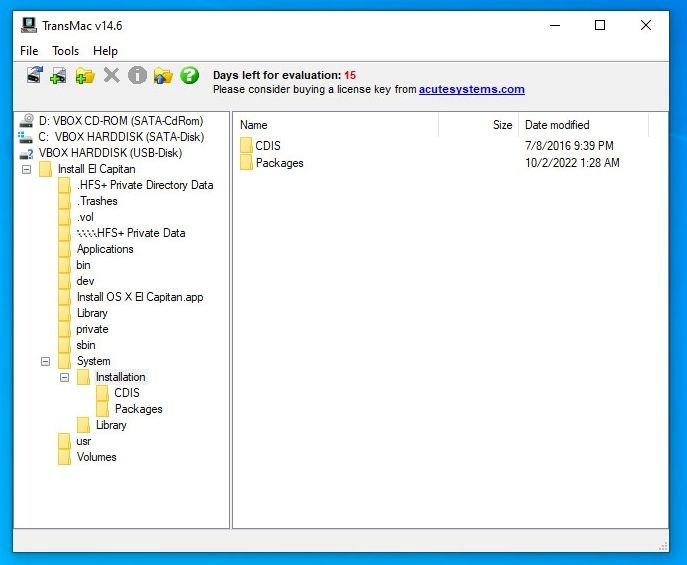Click the gray info toolbar icon

tap(137, 75)
